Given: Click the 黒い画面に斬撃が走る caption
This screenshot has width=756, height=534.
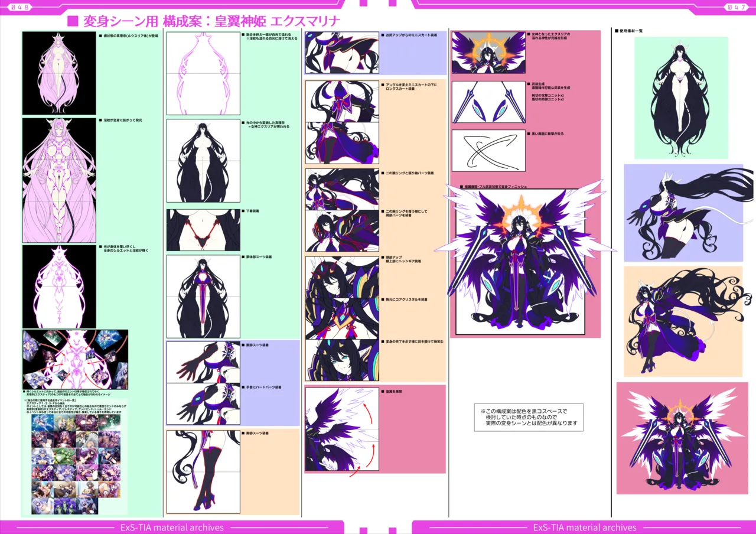Looking at the screenshot, I should [x=545, y=133].
